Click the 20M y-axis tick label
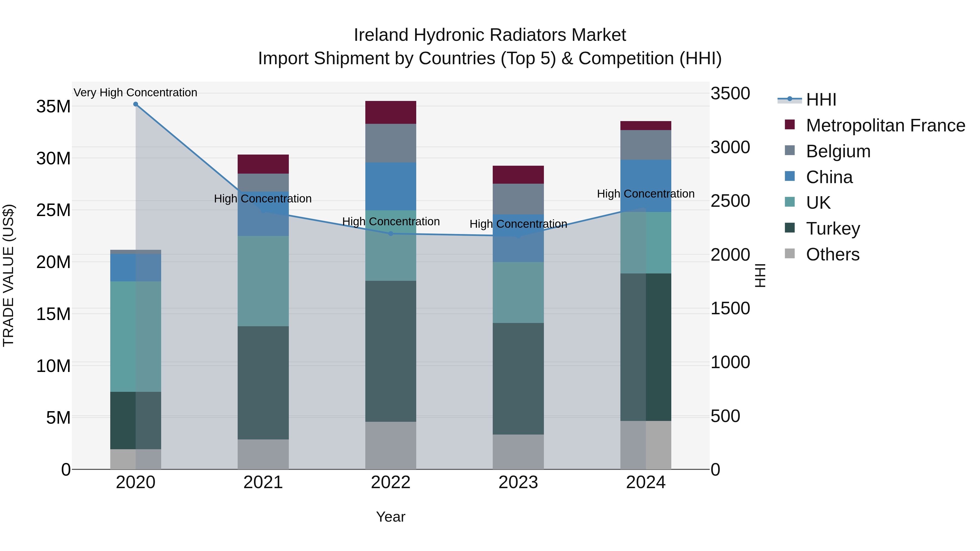This screenshot has width=980, height=551. coord(54,262)
